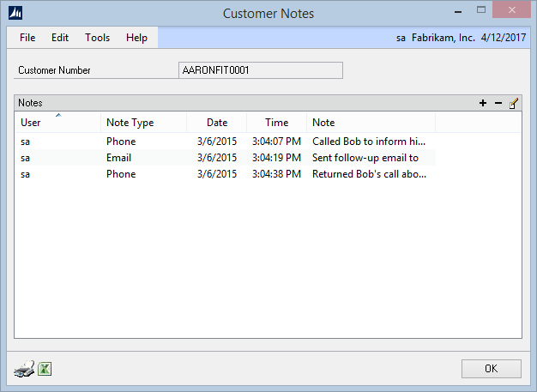Click the 'sa' user ID in header bar

coord(401,38)
